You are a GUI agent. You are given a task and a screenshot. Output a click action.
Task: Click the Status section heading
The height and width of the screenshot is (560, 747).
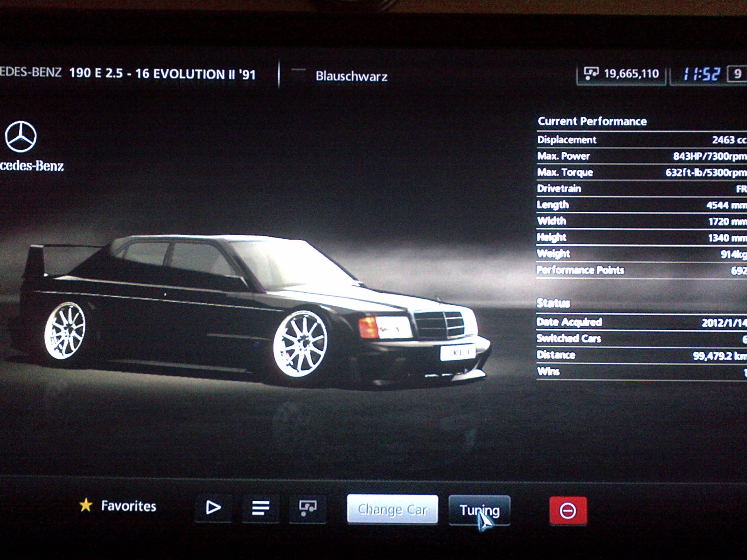(x=553, y=303)
